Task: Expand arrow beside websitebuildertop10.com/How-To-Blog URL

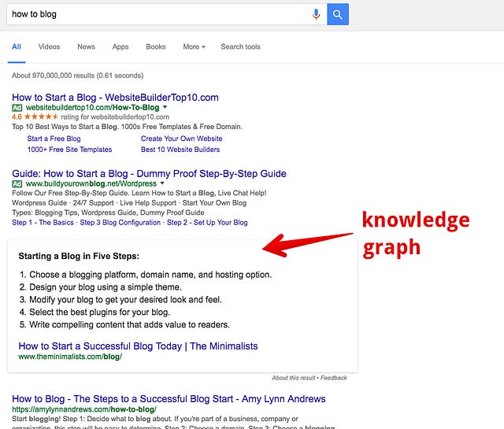Action: 165,107
